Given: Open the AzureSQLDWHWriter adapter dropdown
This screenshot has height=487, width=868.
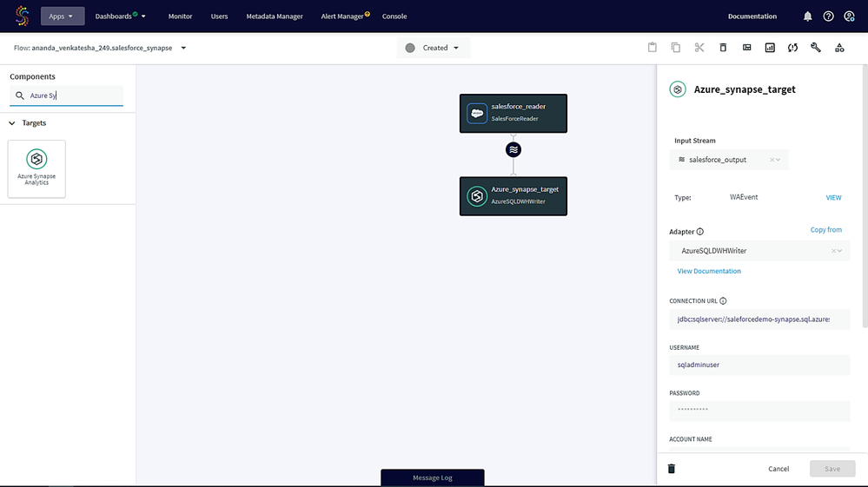Looking at the screenshot, I should coord(840,251).
